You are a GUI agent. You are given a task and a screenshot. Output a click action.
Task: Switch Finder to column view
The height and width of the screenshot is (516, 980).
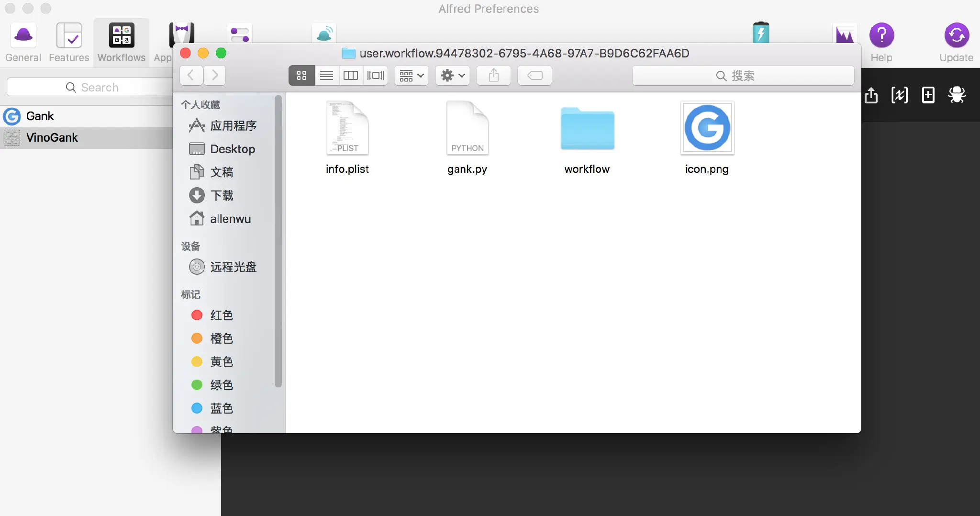(351, 75)
